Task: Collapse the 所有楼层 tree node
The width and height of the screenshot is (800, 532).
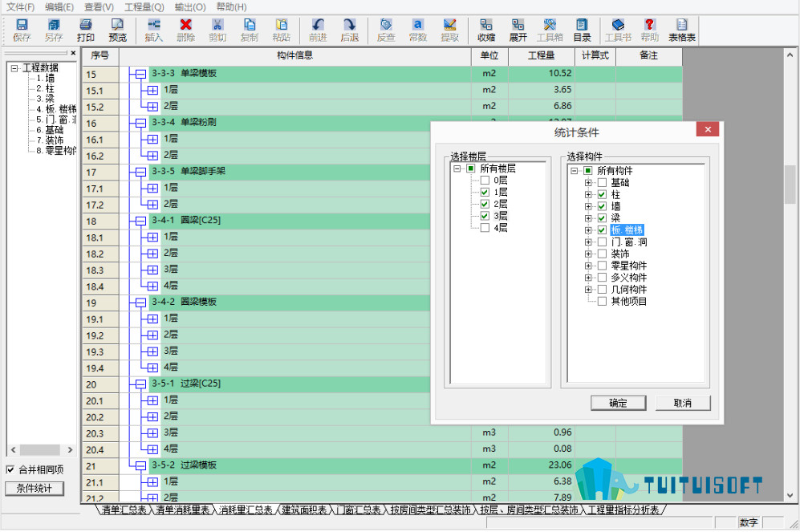Action: coord(457,169)
